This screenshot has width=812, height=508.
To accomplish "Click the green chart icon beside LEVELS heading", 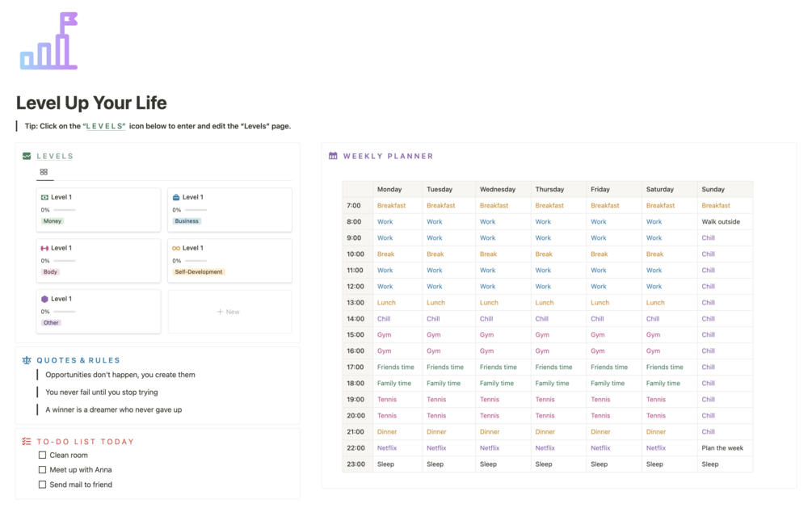I will [27, 156].
